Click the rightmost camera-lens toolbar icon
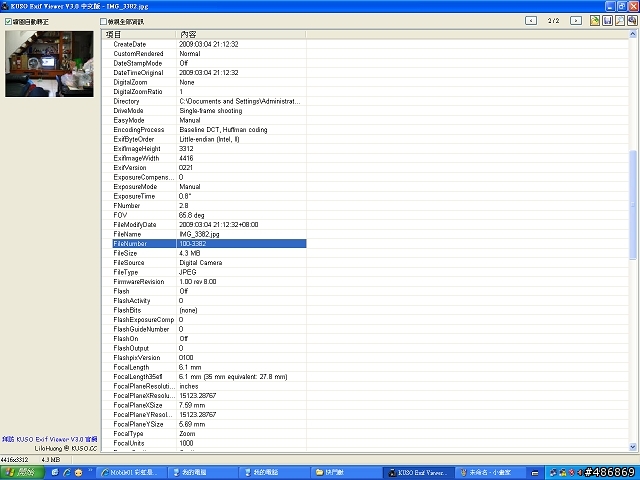 pyautogui.click(x=633, y=20)
